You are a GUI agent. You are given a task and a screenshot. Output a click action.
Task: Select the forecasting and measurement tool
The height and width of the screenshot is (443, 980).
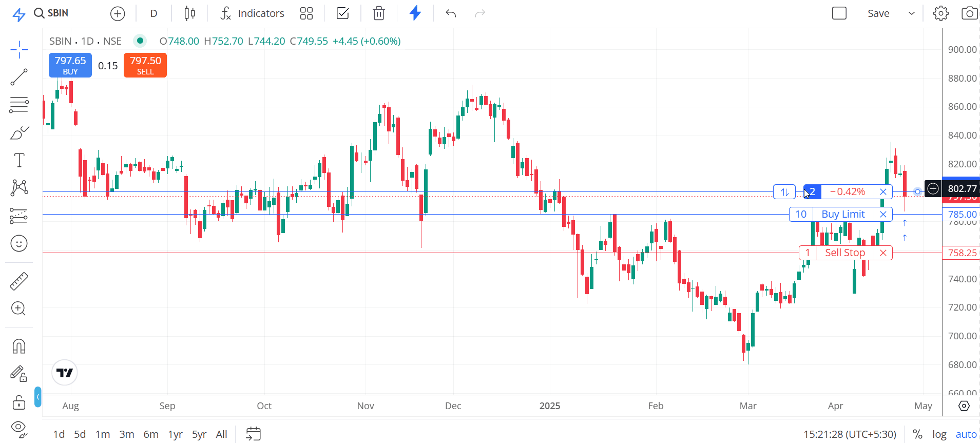tap(19, 216)
